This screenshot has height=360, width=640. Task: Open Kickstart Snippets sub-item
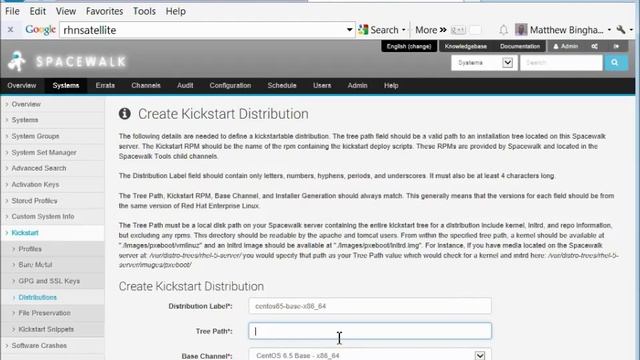[46, 329]
